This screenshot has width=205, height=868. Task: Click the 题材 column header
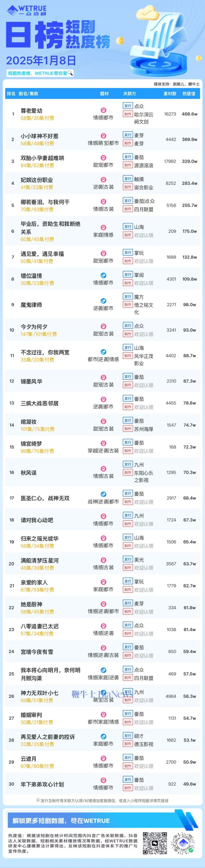point(105,94)
